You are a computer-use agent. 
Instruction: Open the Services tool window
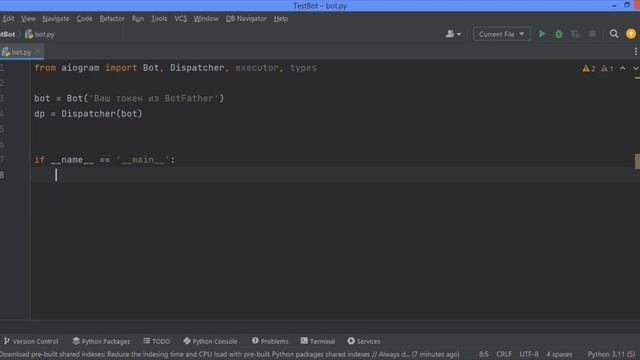pyautogui.click(x=364, y=341)
